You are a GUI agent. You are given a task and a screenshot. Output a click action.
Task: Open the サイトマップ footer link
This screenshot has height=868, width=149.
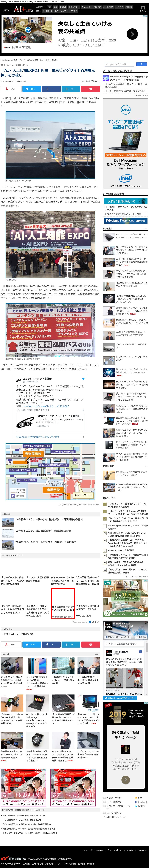[87, 850]
